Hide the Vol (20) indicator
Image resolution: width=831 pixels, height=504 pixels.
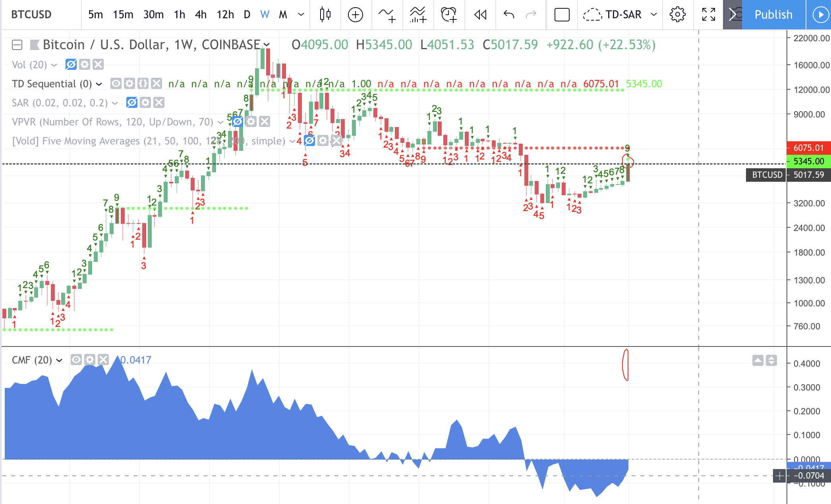coord(70,65)
